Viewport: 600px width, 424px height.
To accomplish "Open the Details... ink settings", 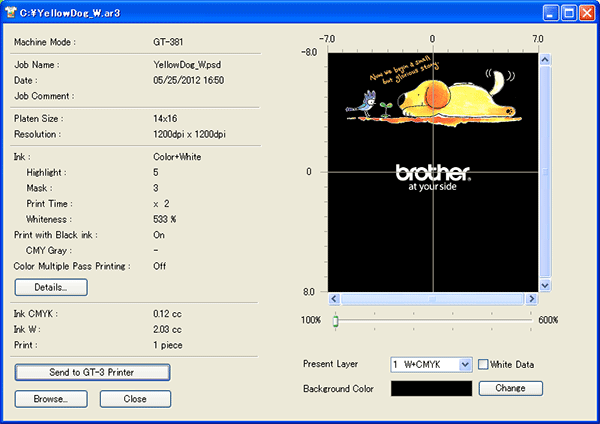I will pyautogui.click(x=51, y=287).
